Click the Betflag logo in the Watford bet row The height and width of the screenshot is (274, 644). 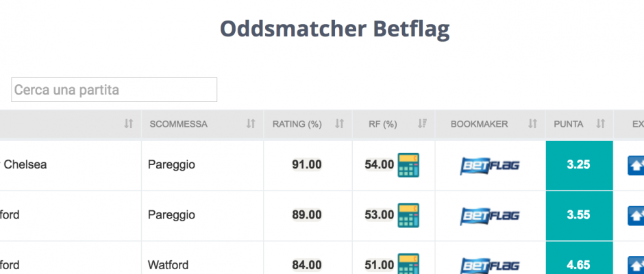click(490, 265)
